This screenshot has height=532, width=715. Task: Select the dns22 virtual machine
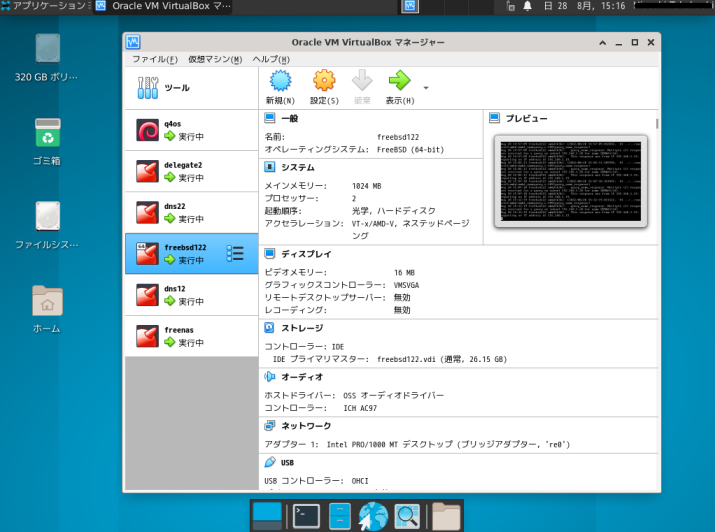(192, 213)
